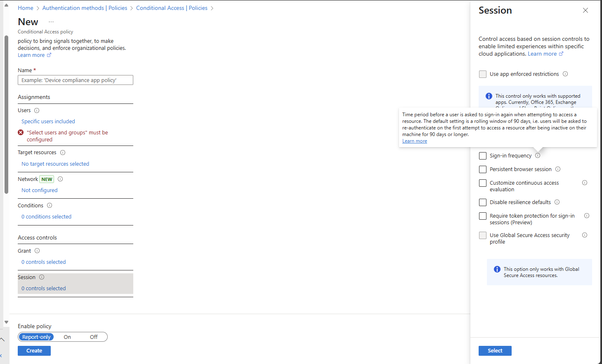
Task: Click the Conditions info icon
Action: click(x=49, y=205)
